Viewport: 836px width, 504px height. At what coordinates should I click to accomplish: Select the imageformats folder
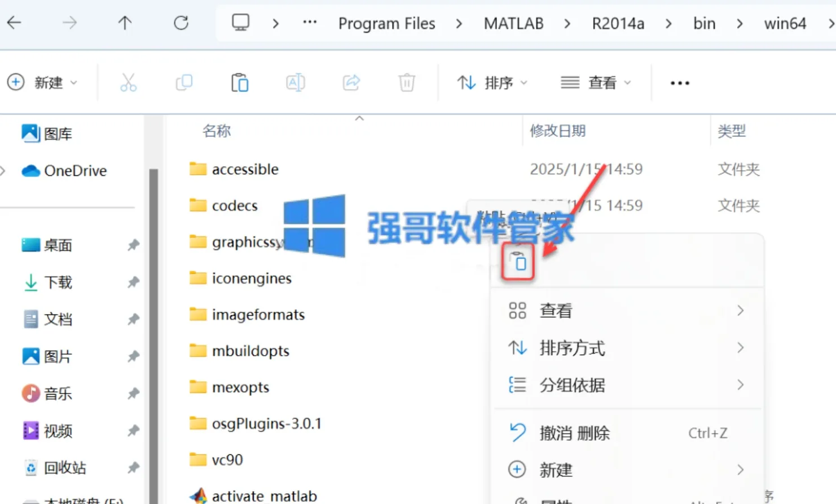pyautogui.click(x=247, y=315)
